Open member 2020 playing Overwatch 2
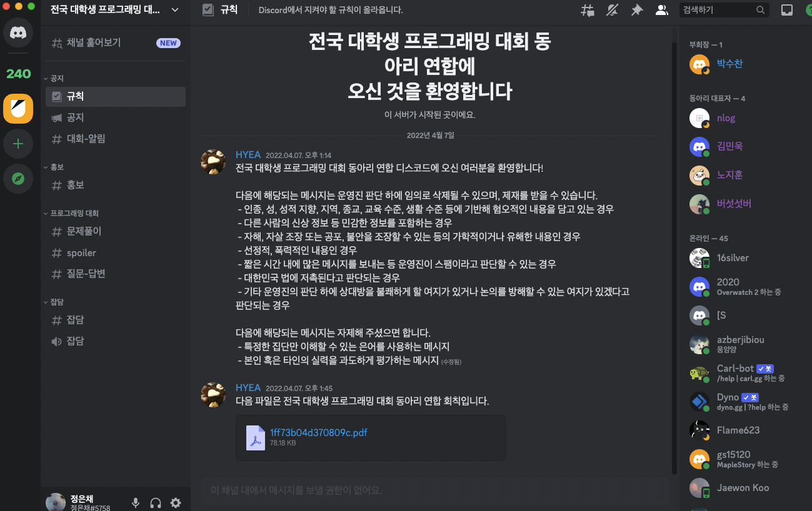This screenshot has width=812, height=511. (x=743, y=287)
